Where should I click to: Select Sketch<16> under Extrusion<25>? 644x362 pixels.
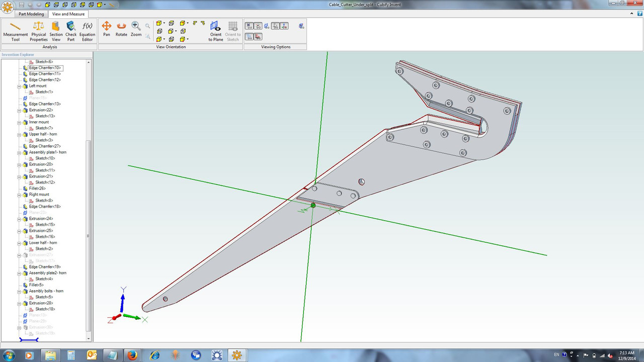[45, 237]
